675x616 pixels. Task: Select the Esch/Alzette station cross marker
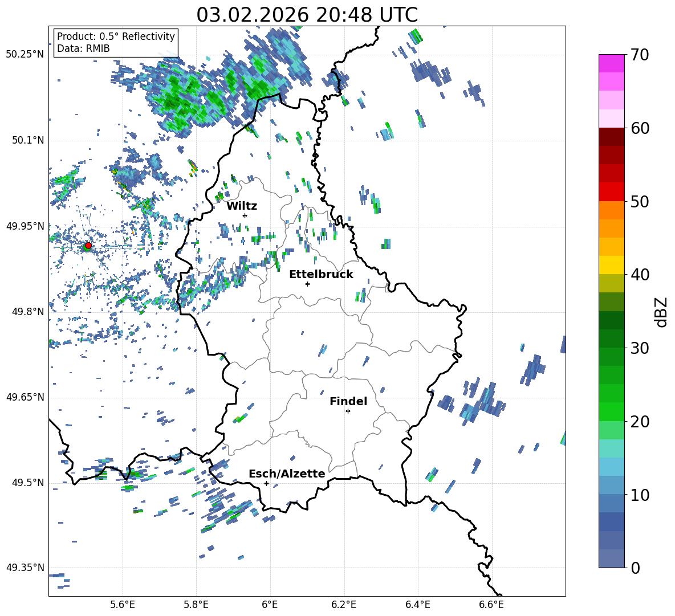pyautogui.click(x=266, y=483)
